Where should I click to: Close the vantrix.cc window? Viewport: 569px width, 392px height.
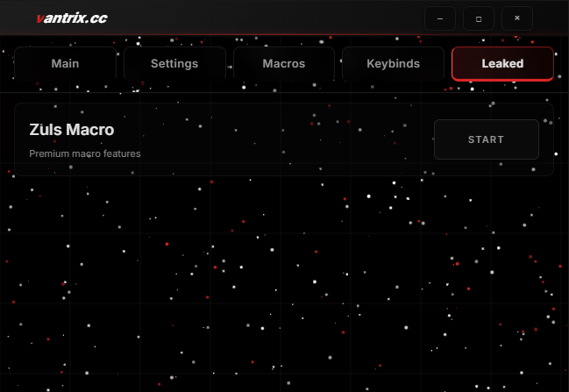[x=517, y=18]
